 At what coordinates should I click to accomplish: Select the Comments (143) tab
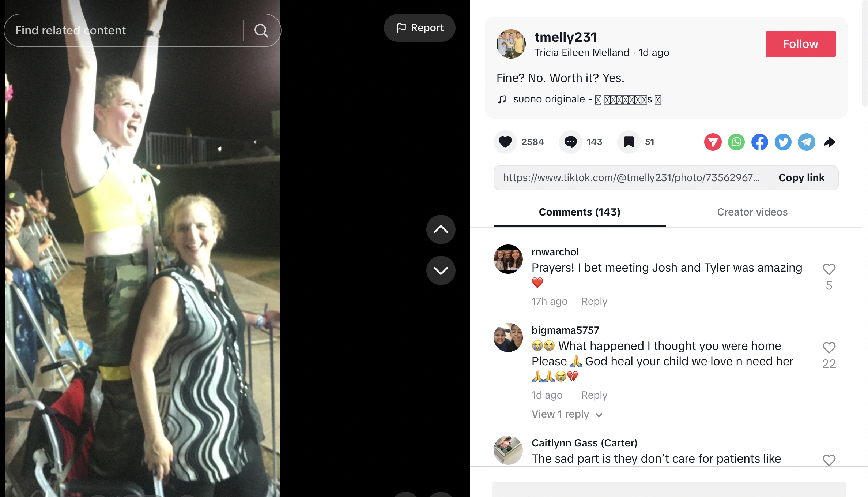pyautogui.click(x=580, y=212)
